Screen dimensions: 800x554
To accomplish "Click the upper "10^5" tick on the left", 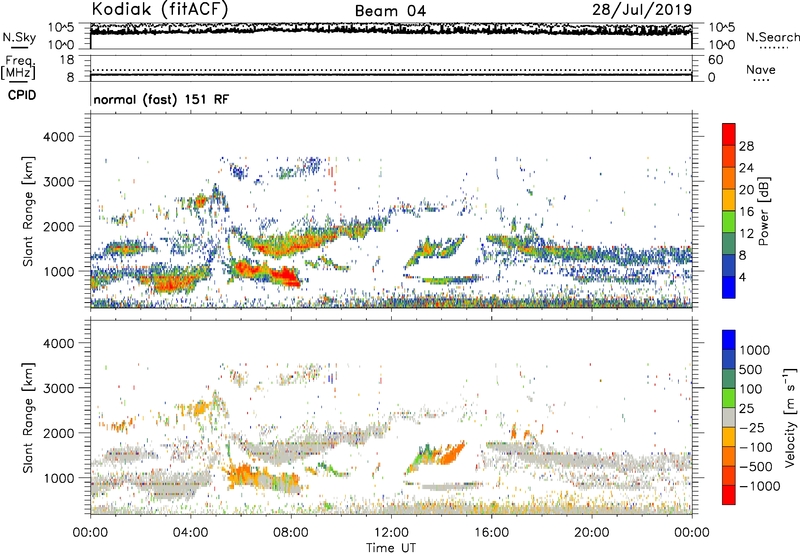I will (61, 27).
